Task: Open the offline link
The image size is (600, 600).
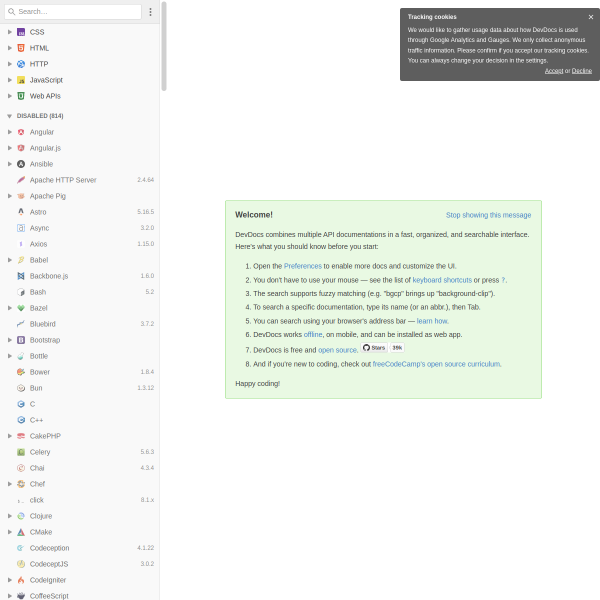Action: [x=313, y=334]
